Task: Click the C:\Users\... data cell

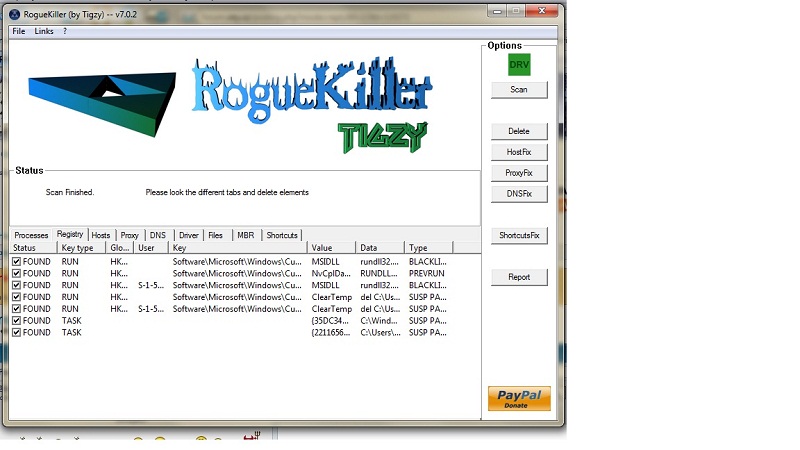Action: pyautogui.click(x=380, y=332)
